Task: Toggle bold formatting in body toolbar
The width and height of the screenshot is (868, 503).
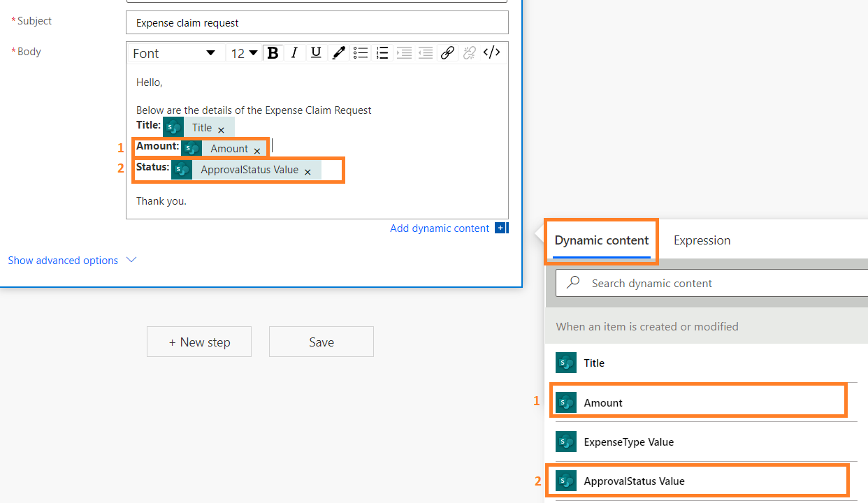Action: tap(273, 53)
